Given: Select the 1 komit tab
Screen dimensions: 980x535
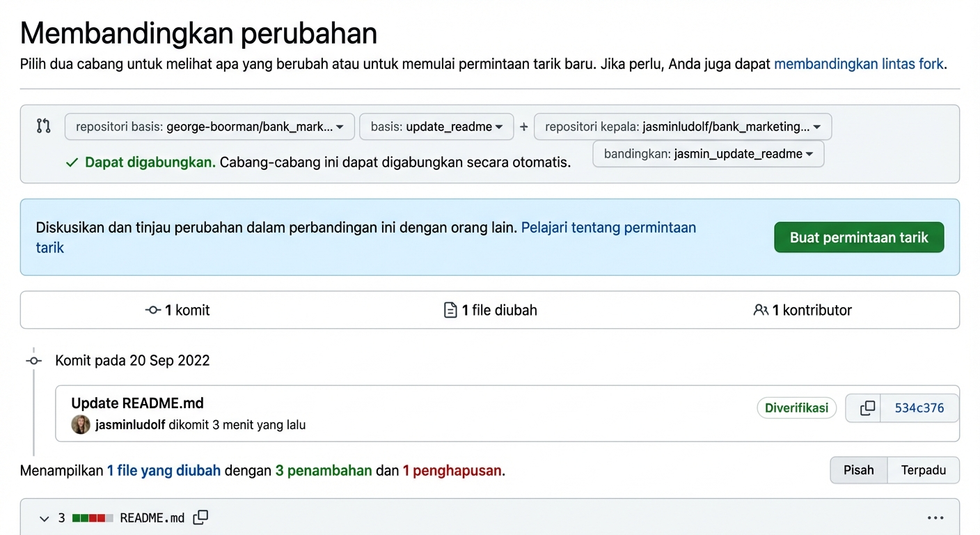Looking at the screenshot, I should click(x=177, y=310).
